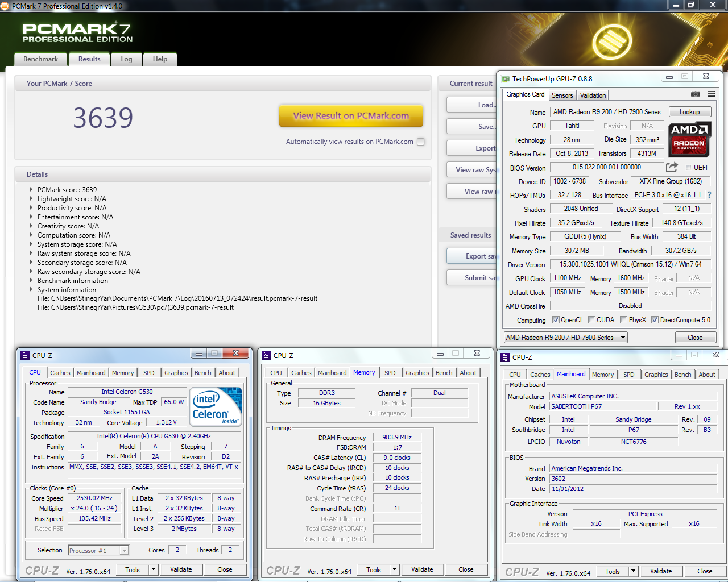Enable automatically view results on PCMark.com
728x582 pixels.
(x=421, y=142)
